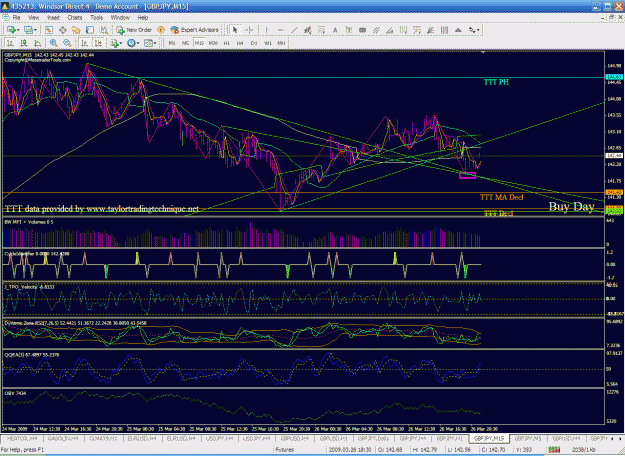Zoom out on the chart
The image size is (625, 456).
pos(67,43)
